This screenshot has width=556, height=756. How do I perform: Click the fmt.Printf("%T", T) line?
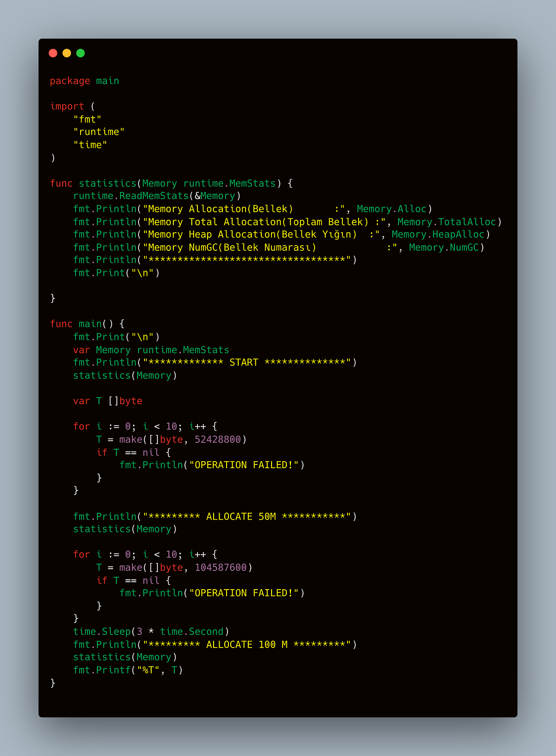point(128,670)
